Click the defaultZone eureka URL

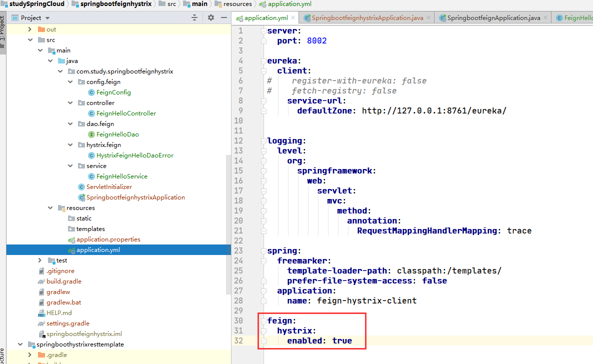434,111
